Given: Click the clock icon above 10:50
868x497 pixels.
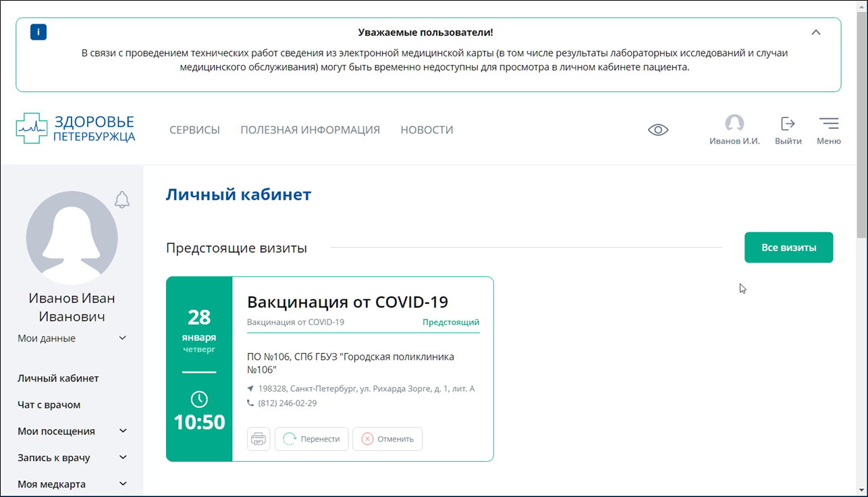Looking at the screenshot, I should click(199, 399).
